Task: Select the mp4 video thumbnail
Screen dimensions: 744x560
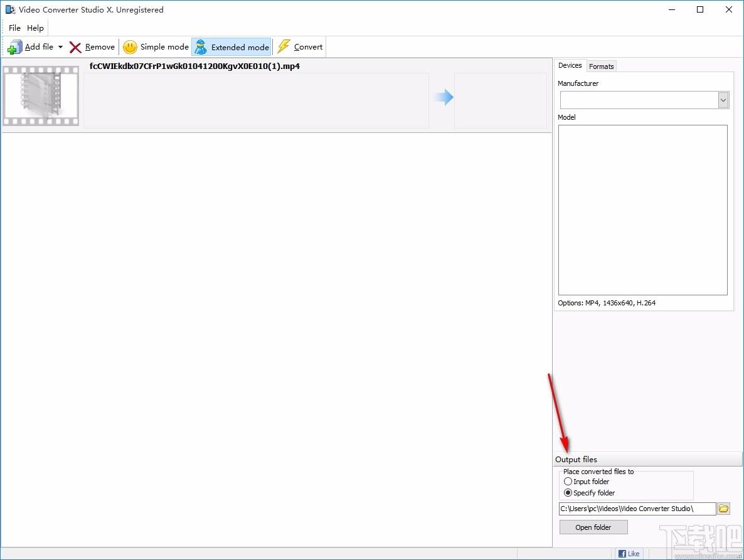Action: pos(41,96)
